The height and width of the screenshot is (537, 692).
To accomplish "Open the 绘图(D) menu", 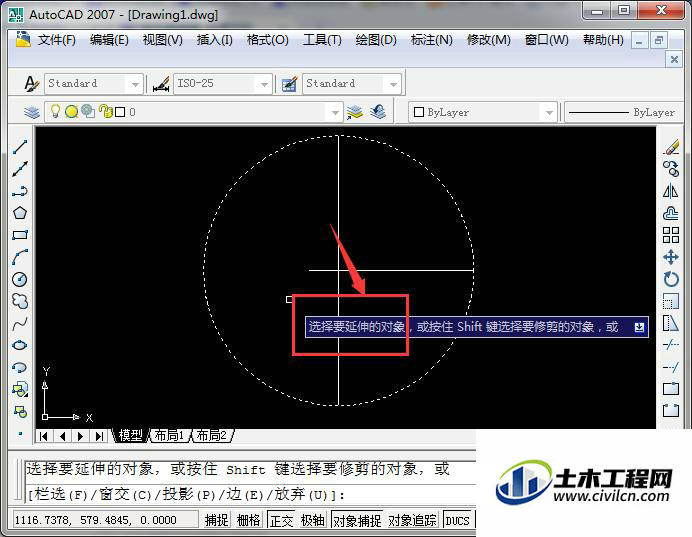I will tap(376, 40).
